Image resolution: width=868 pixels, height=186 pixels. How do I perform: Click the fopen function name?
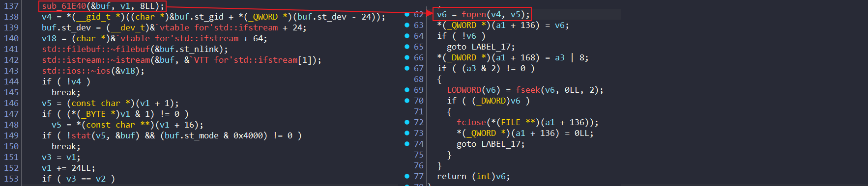pos(474,14)
